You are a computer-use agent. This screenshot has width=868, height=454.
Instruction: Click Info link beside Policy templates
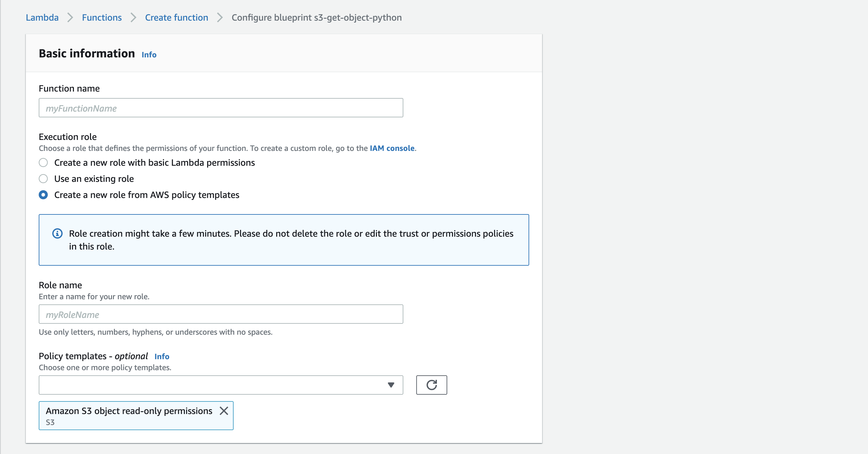(x=162, y=356)
